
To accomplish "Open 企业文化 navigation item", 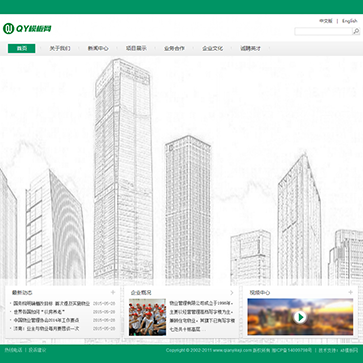I will [212, 48].
